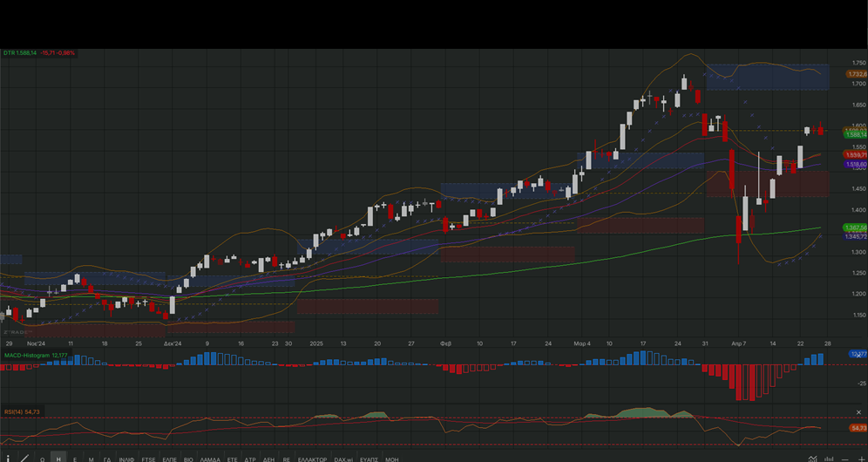Screen dimensions: 868x462
Task: Switch to the FTSE symbol tab
Action: click(148, 459)
